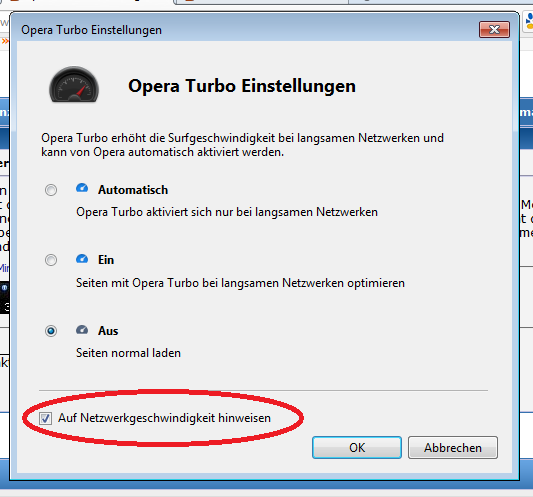Click the partially visible browser icon at top right
The width and height of the screenshot is (533, 497).
[x=529, y=21]
